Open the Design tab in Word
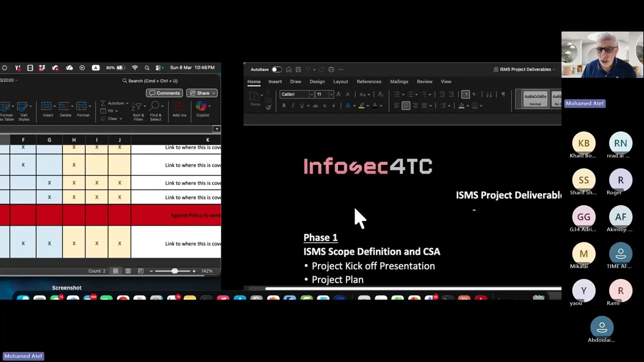644x362 pixels. [317, 81]
